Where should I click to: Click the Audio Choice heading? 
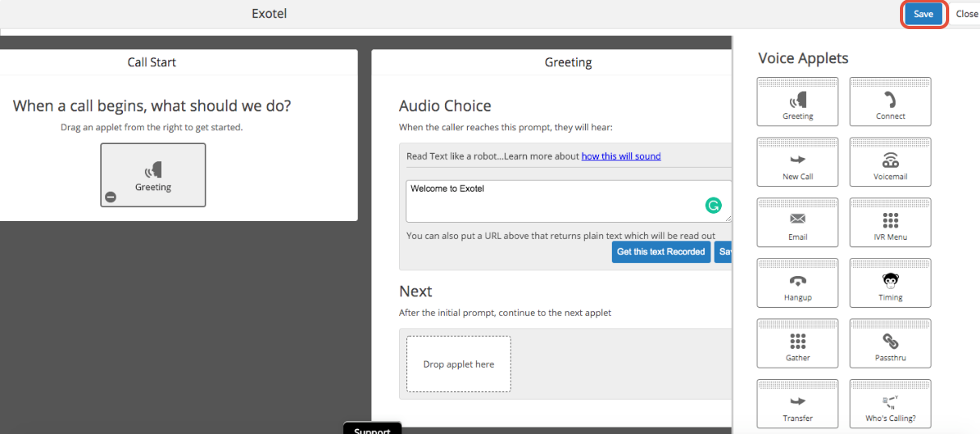445,106
